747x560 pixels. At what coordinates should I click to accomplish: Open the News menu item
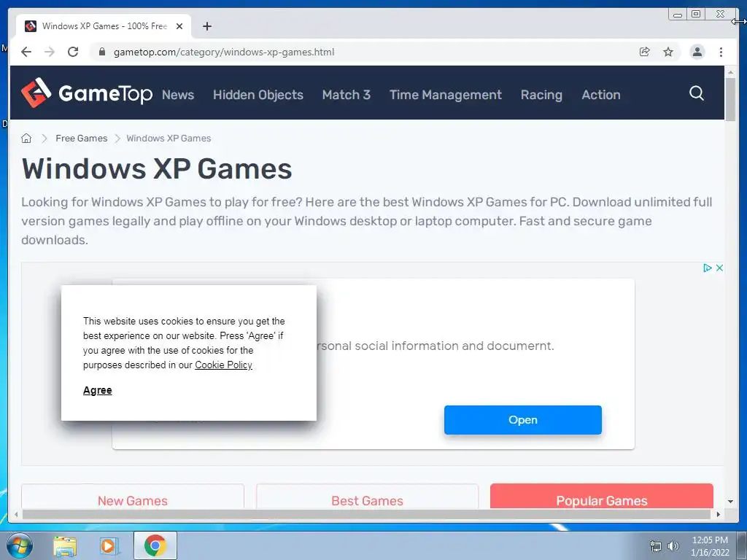point(178,95)
